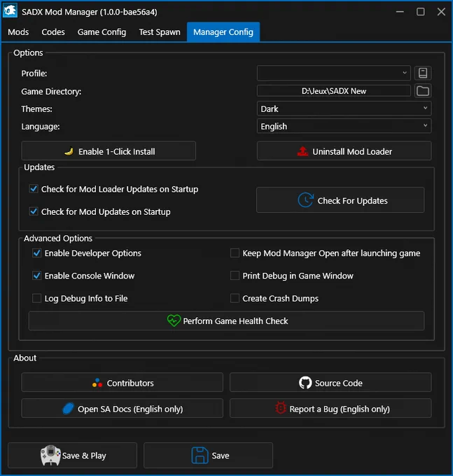Image resolution: width=453 pixels, height=476 pixels.
Task: Minimize the SADX Mod Manager window
Action: (400, 12)
